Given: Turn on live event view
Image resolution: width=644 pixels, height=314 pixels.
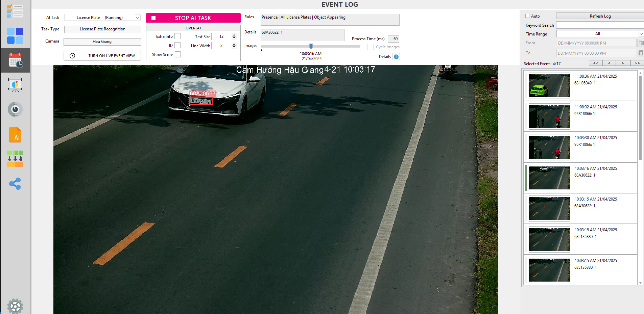Looking at the screenshot, I should (102, 56).
